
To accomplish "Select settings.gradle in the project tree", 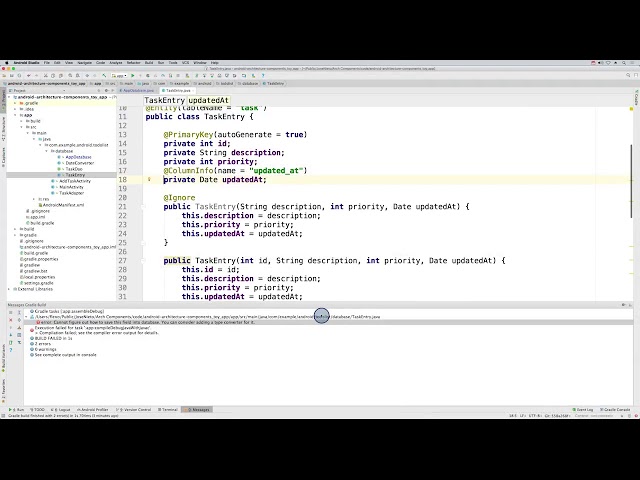I will [x=39, y=283].
